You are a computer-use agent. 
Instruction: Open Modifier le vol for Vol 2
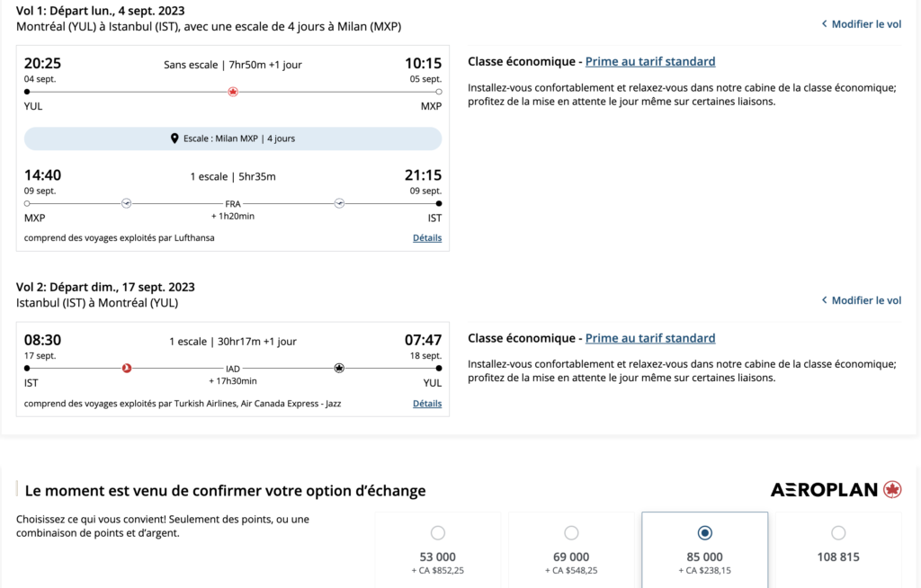[866, 300]
